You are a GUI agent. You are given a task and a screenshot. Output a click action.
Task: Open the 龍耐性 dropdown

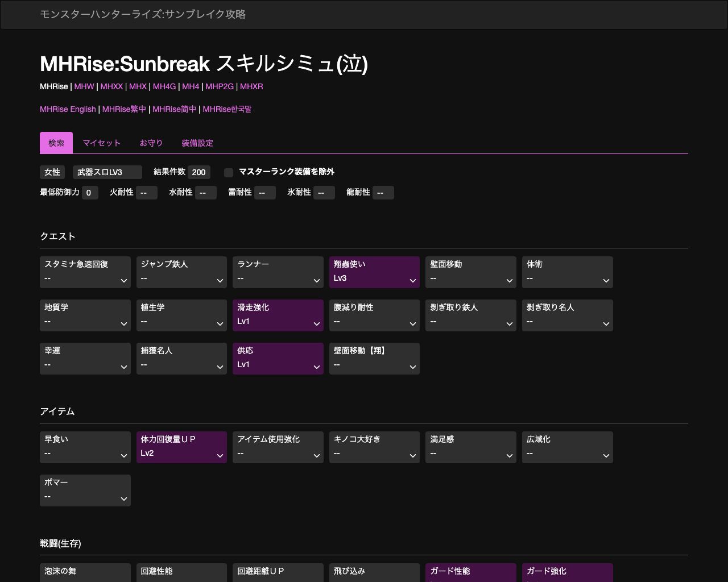pos(383,193)
